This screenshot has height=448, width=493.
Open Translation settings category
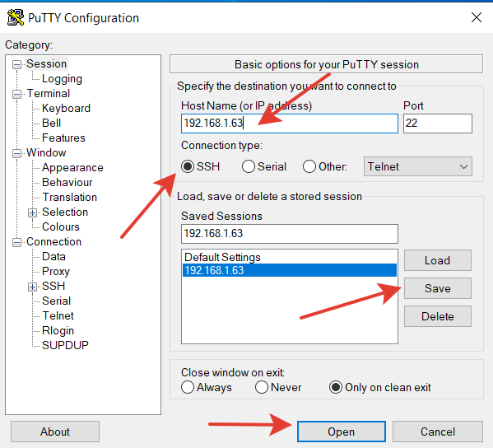(x=69, y=198)
